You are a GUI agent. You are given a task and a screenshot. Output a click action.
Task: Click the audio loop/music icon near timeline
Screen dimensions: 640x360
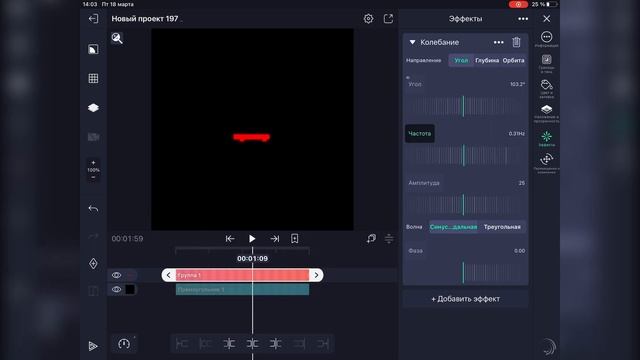(371, 239)
